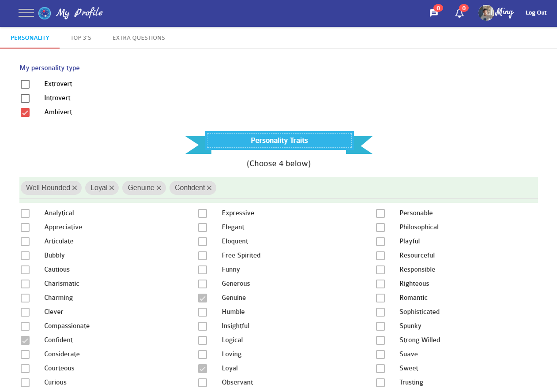Tick the Sophisticated trait checkbox
Viewport: 557px width, 392px height.
pos(380,312)
